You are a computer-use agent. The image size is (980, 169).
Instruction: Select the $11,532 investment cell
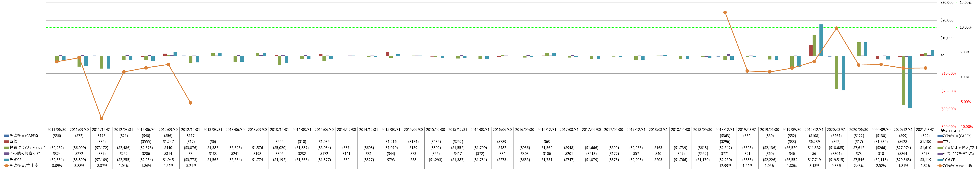coord(814,148)
